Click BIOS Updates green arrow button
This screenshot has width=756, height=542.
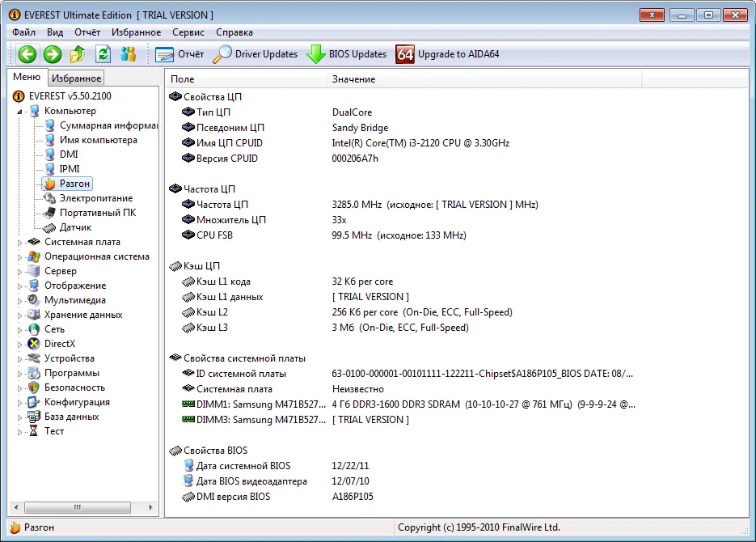click(347, 54)
